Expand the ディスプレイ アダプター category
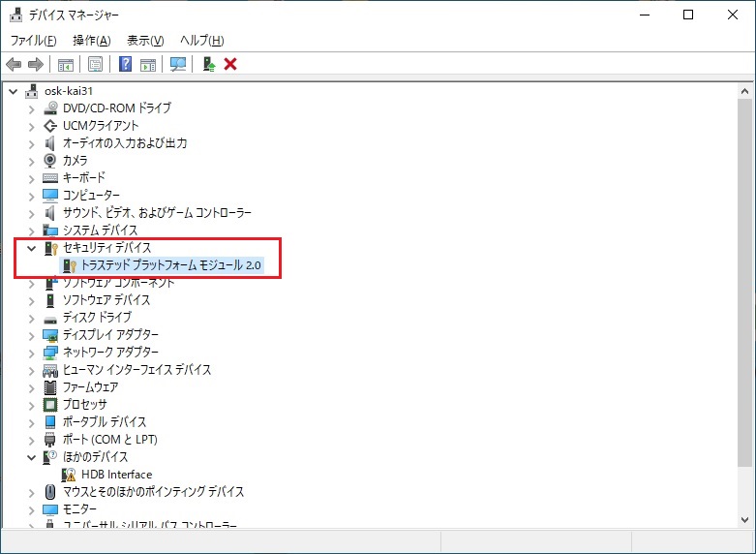The height and width of the screenshot is (554, 756). [32, 335]
